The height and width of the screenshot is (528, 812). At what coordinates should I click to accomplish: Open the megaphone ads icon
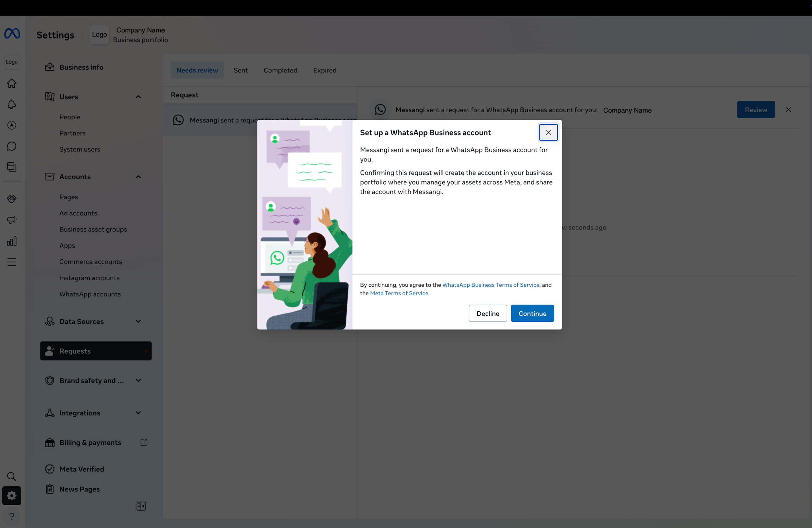tap(12, 220)
